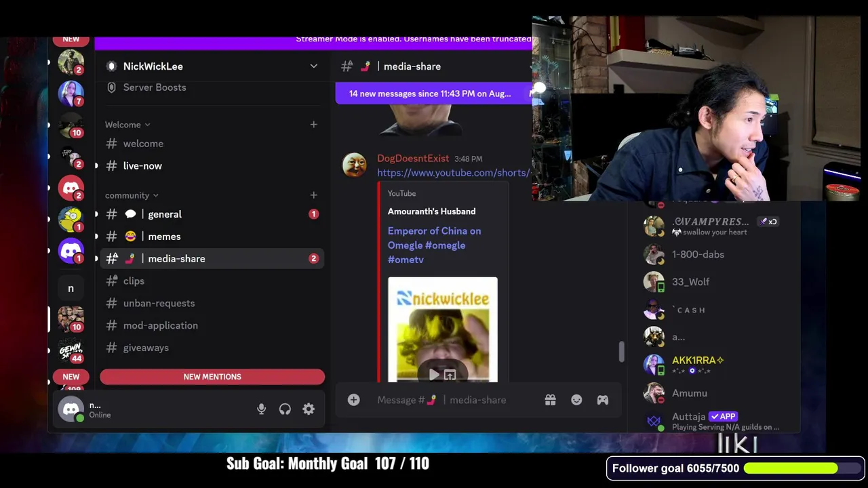Open the gift Nitro icon
Viewport: 868px width, 488px height.
(x=550, y=400)
